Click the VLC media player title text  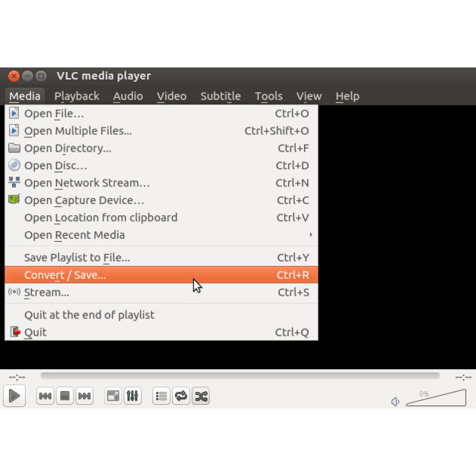coord(104,76)
